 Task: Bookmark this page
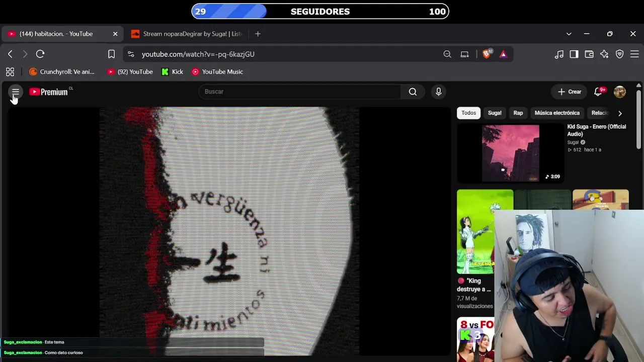[111, 54]
